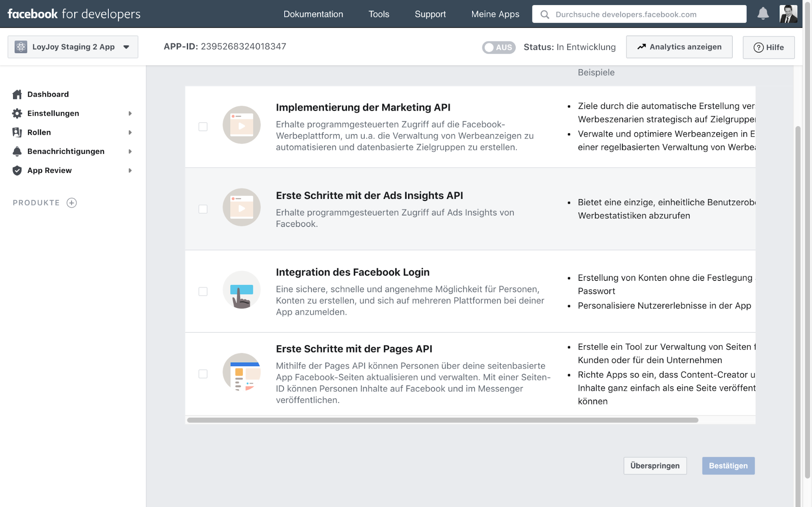Click the notifications bell icon
This screenshot has width=812, height=507.
pyautogui.click(x=763, y=14)
